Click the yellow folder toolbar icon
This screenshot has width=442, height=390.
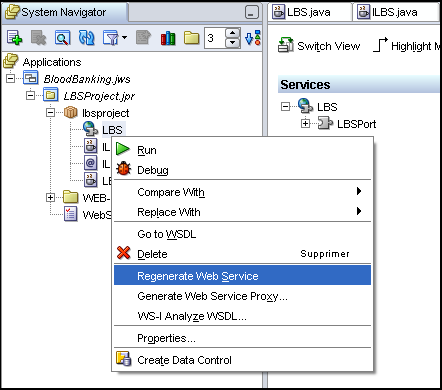192,38
